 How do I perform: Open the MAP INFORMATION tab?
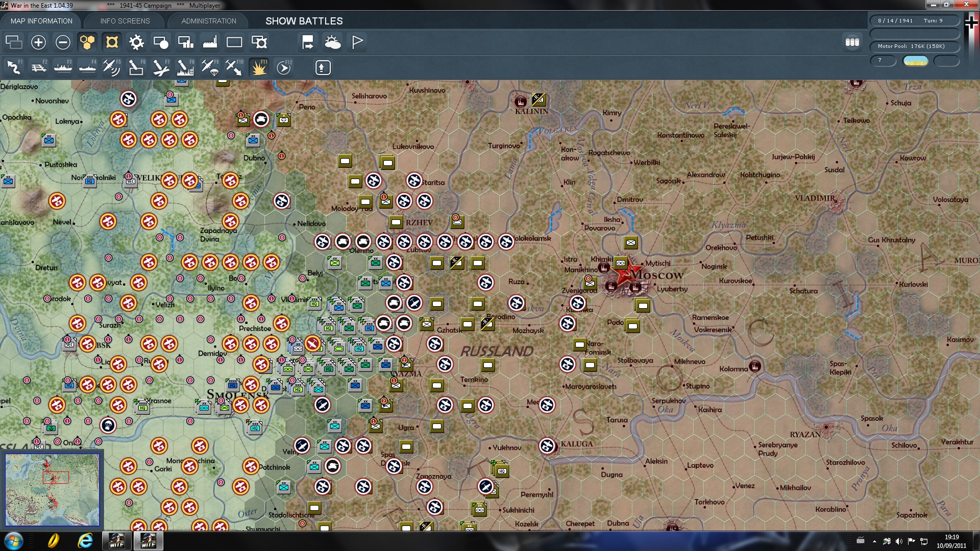tap(41, 21)
